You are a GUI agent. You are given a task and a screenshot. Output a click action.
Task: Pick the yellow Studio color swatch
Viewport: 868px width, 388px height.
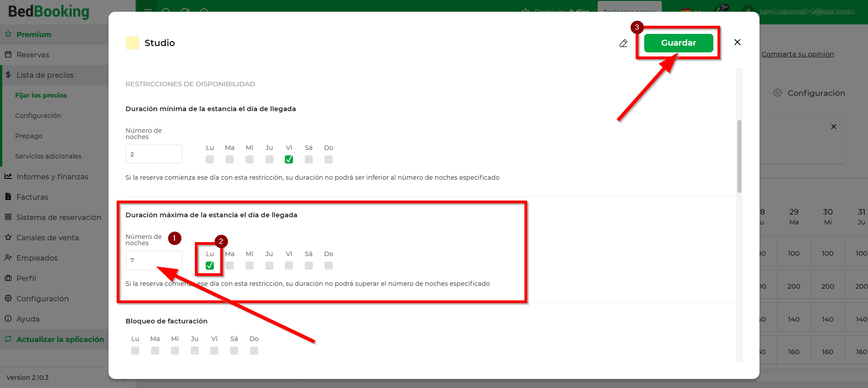point(132,43)
